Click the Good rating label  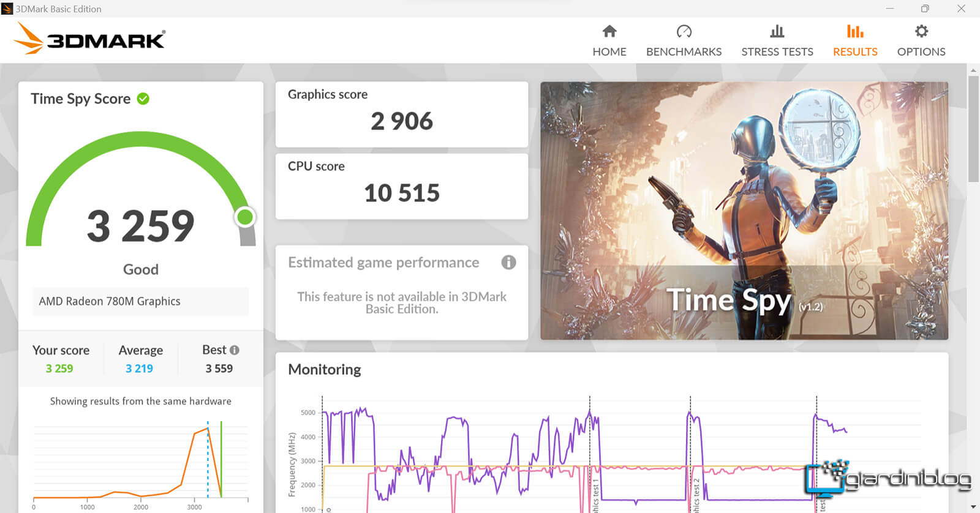pyautogui.click(x=141, y=270)
